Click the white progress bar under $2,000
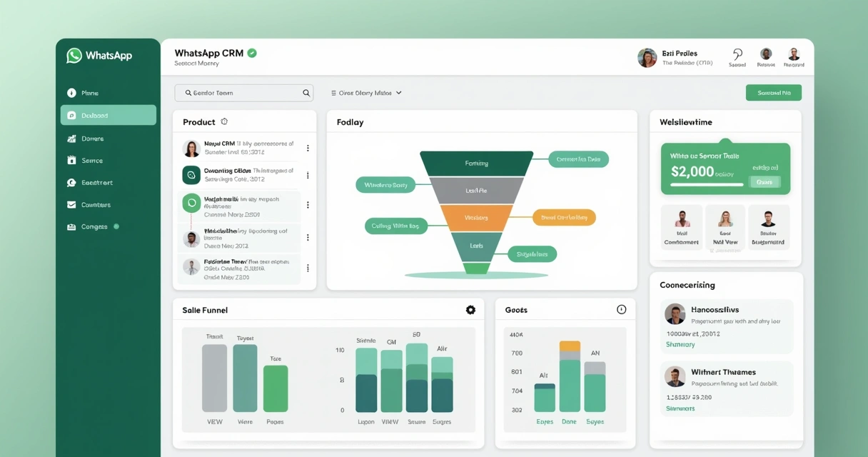The image size is (868, 457). (707, 184)
